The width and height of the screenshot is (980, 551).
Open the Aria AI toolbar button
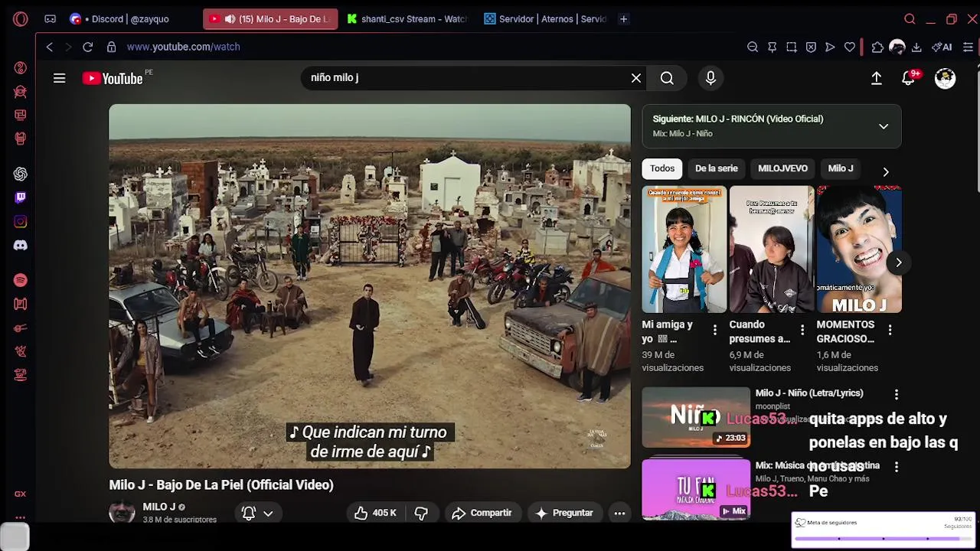pos(942,47)
